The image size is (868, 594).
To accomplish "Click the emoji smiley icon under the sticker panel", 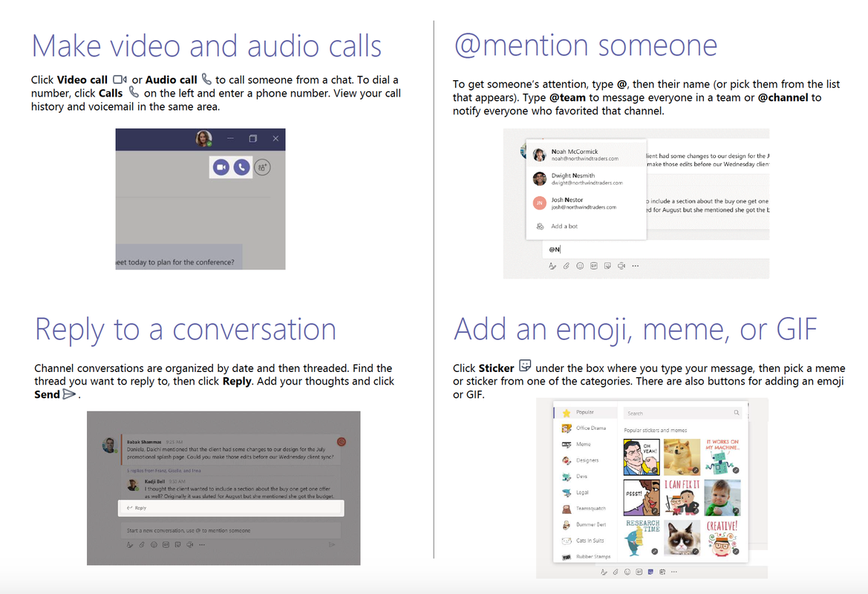I will click(x=627, y=572).
